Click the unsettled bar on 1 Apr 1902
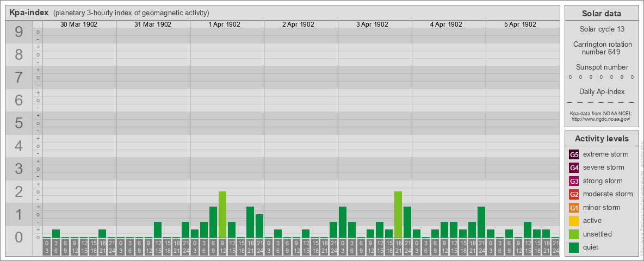Image resolution: width=644 pixels, height=261 pixels. (x=222, y=215)
